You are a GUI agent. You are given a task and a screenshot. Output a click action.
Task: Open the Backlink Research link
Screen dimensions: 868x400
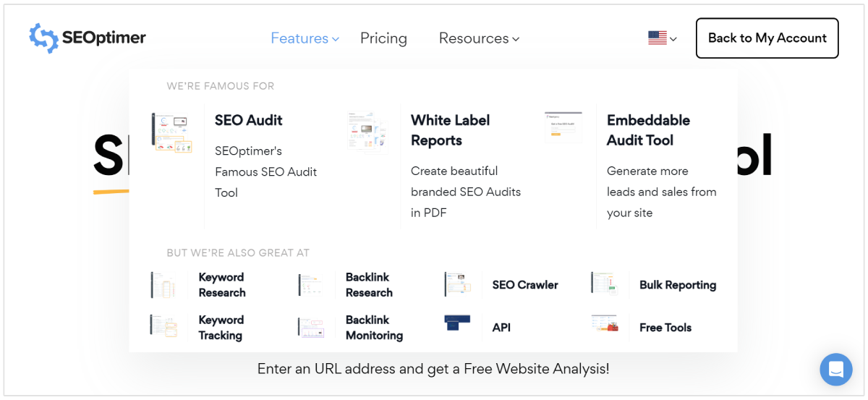coord(369,285)
